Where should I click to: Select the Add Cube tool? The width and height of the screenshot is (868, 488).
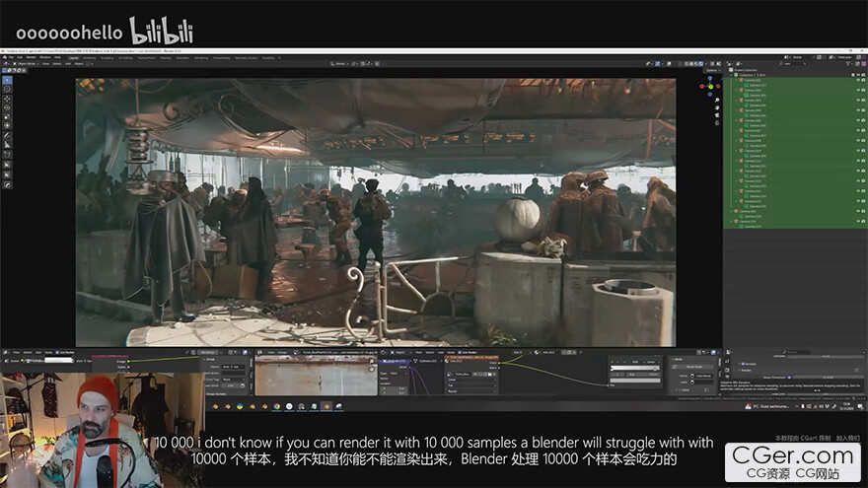7,155
